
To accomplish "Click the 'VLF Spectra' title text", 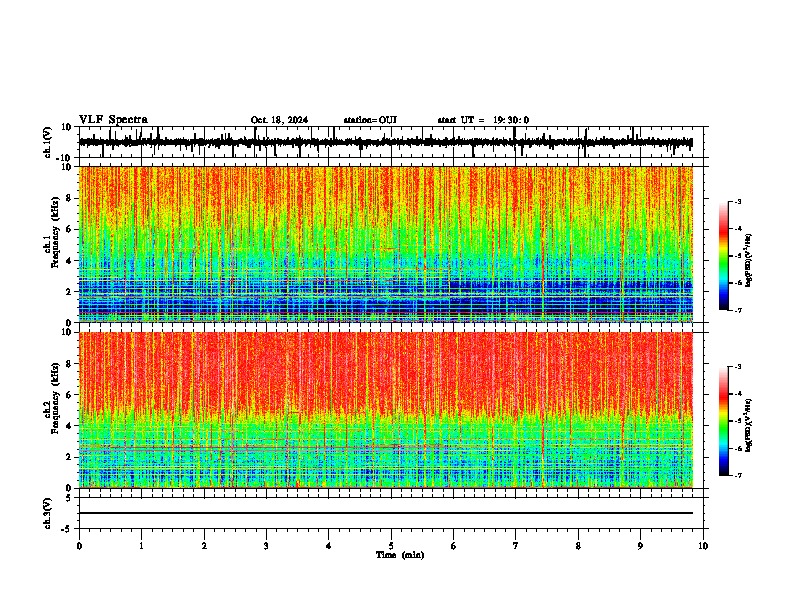I will [x=113, y=120].
